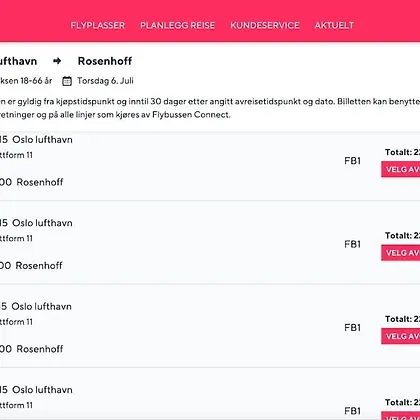The image size is (420, 420).
Task: Click FB1 line label in first departure
Action: click(x=353, y=161)
